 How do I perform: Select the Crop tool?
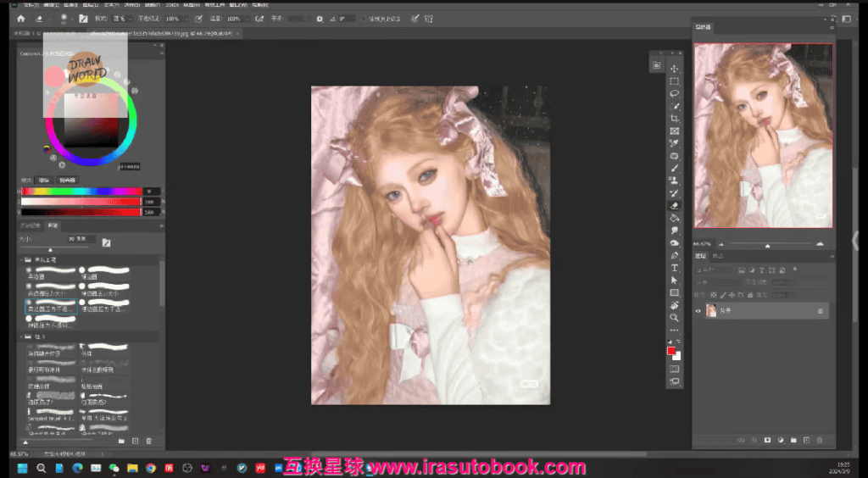click(674, 119)
